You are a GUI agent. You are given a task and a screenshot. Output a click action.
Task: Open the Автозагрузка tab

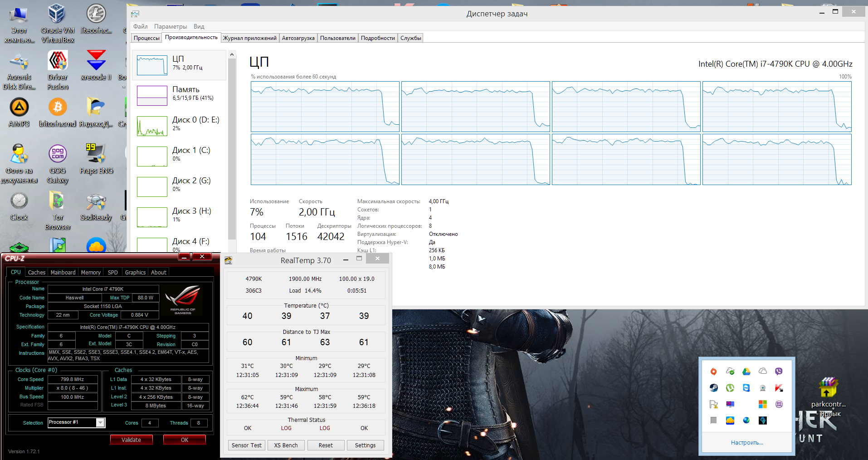(298, 38)
